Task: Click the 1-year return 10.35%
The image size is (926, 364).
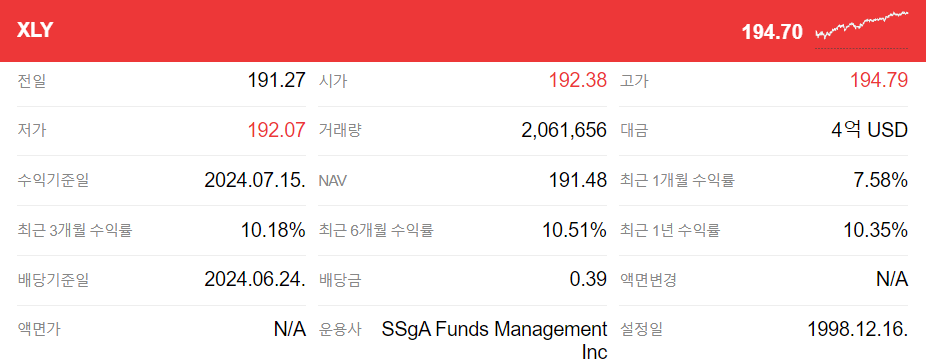Action: pos(876,230)
